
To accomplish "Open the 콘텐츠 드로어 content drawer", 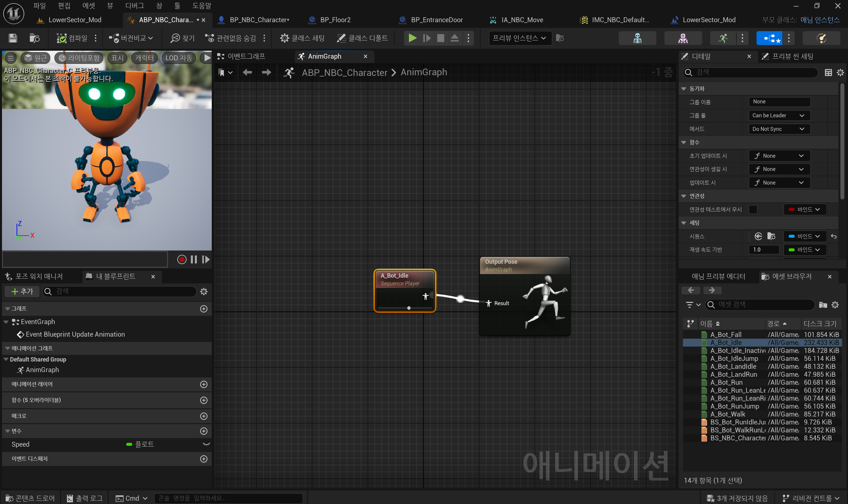I will [30, 498].
